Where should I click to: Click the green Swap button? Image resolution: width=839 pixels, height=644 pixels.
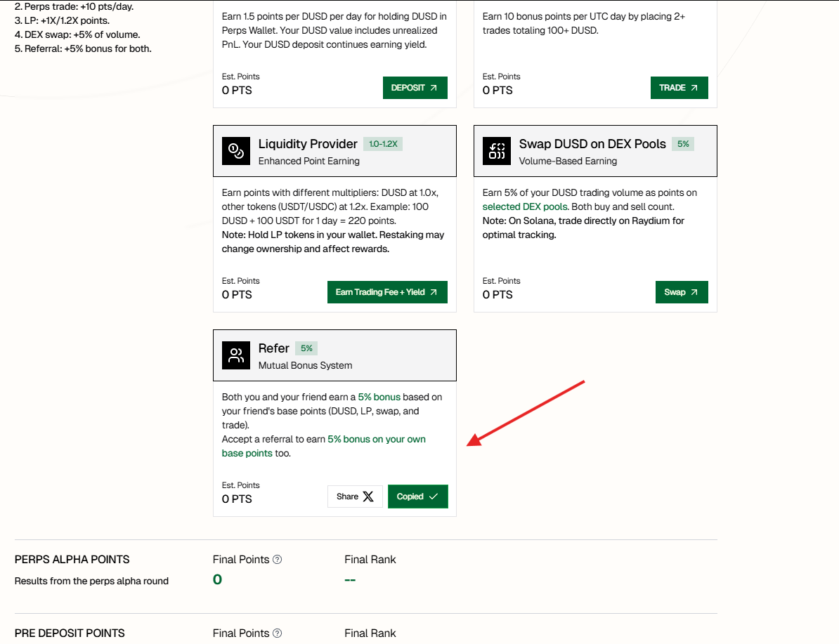(x=681, y=292)
